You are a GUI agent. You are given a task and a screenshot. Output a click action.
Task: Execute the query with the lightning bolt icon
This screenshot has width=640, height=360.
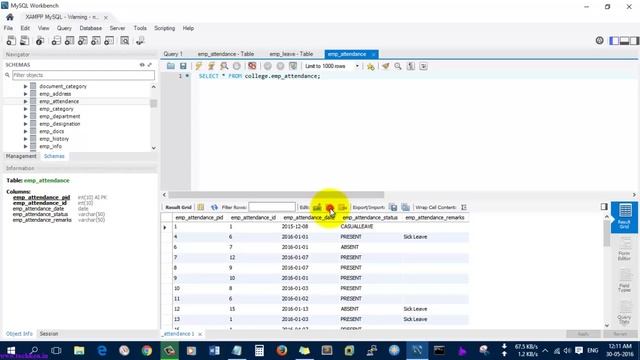[x=199, y=66]
